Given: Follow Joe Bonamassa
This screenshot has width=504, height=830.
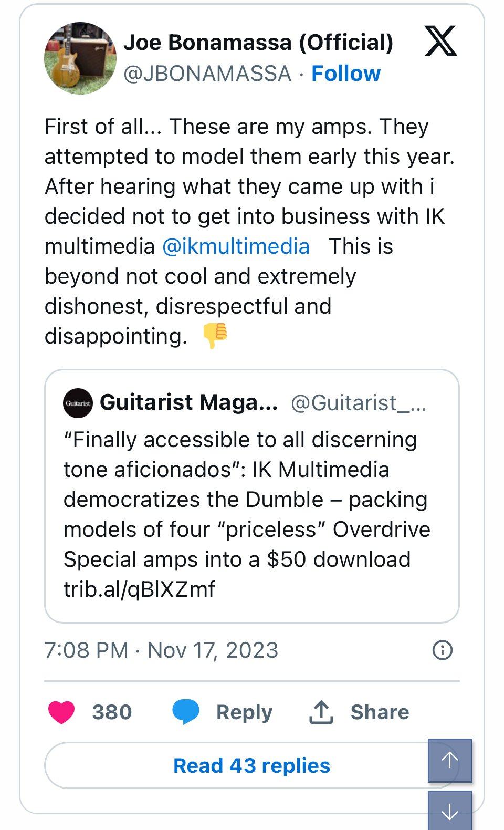Looking at the screenshot, I should point(345,74).
